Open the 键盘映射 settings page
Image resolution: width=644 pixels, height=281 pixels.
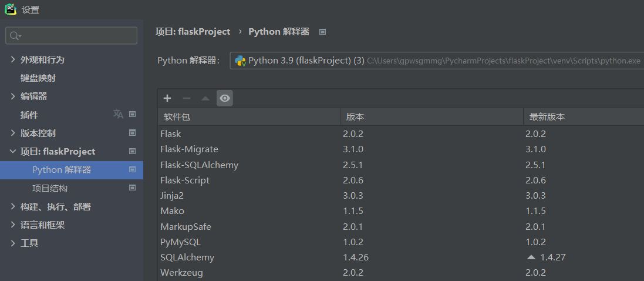[x=38, y=78]
